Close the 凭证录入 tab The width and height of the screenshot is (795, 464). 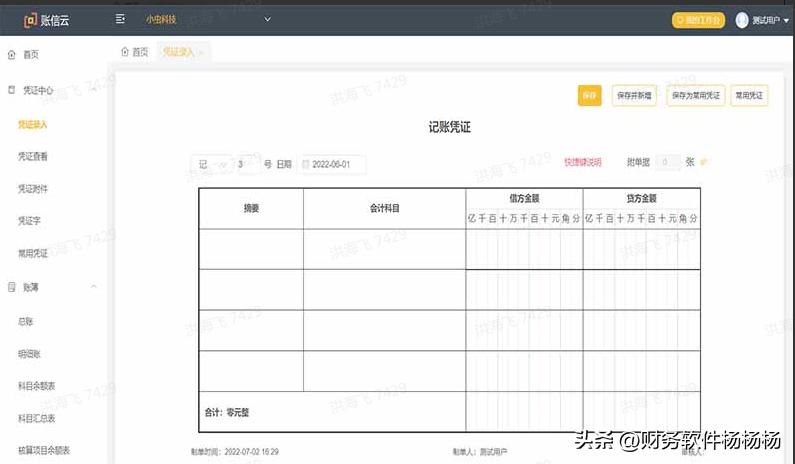click(201, 53)
